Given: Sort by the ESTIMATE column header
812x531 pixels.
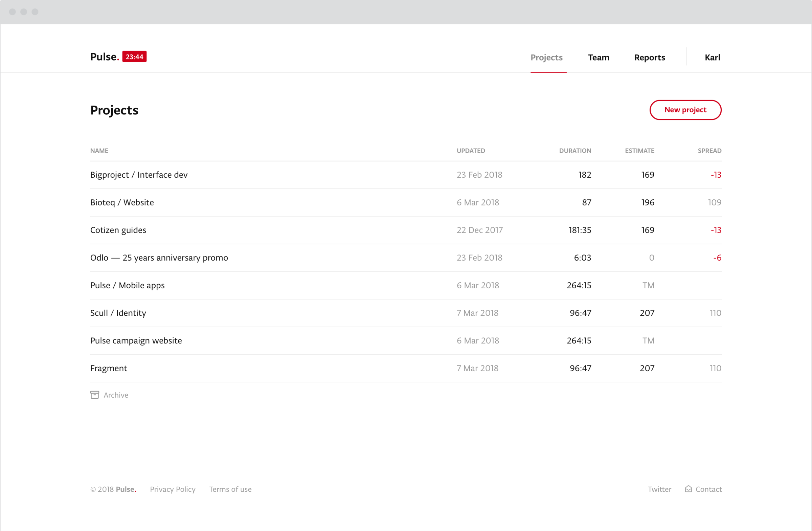Looking at the screenshot, I should pos(639,151).
